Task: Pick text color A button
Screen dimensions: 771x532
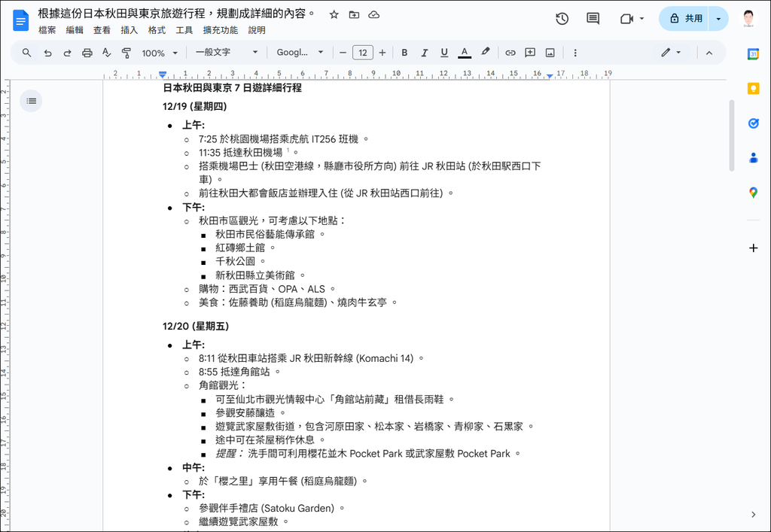Action: coord(464,53)
